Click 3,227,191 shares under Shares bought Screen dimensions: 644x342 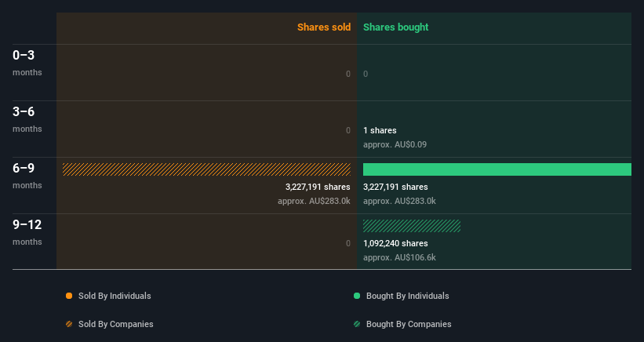tap(395, 187)
